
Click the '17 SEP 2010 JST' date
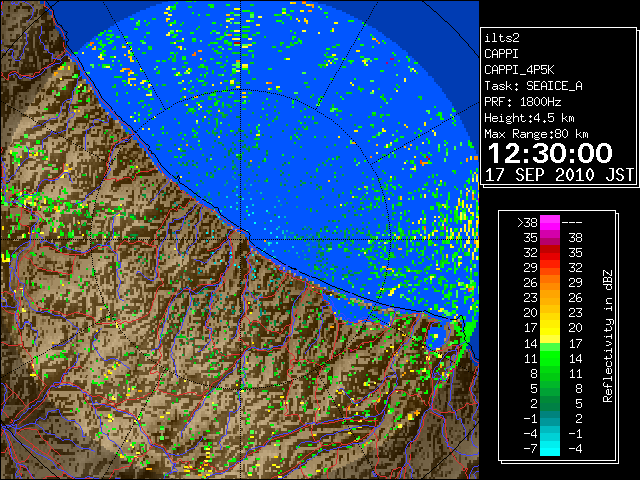pos(559,175)
